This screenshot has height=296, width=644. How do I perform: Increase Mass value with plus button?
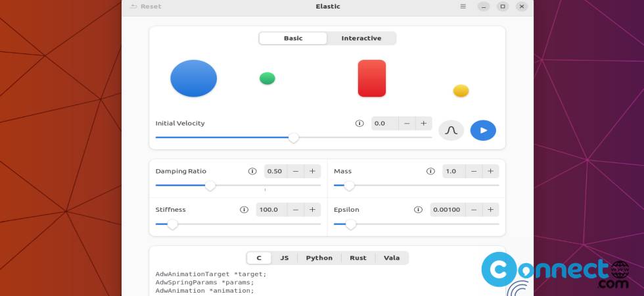pyautogui.click(x=490, y=171)
